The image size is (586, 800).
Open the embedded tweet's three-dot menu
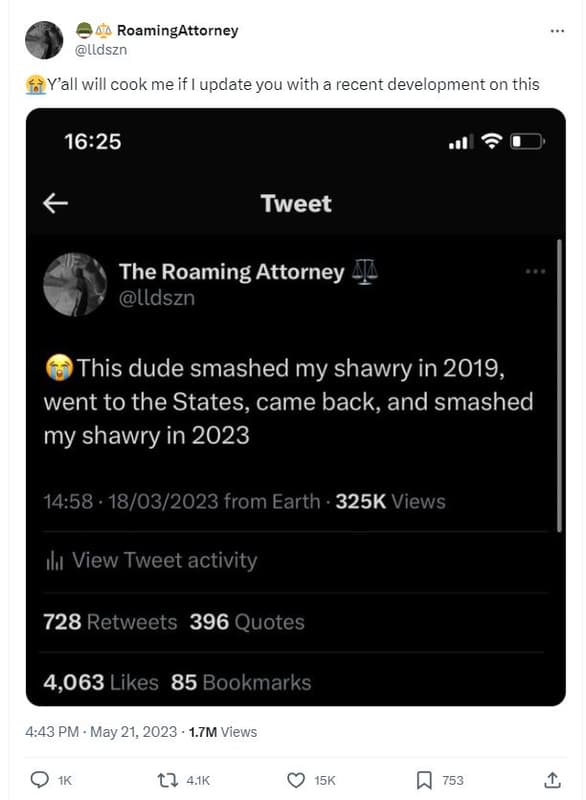tap(536, 271)
